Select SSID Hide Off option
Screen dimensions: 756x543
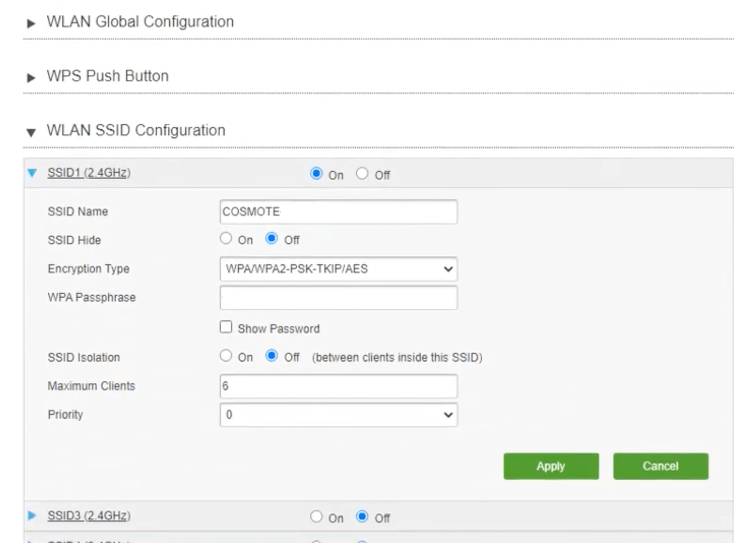pyautogui.click(x=272, y=238)
